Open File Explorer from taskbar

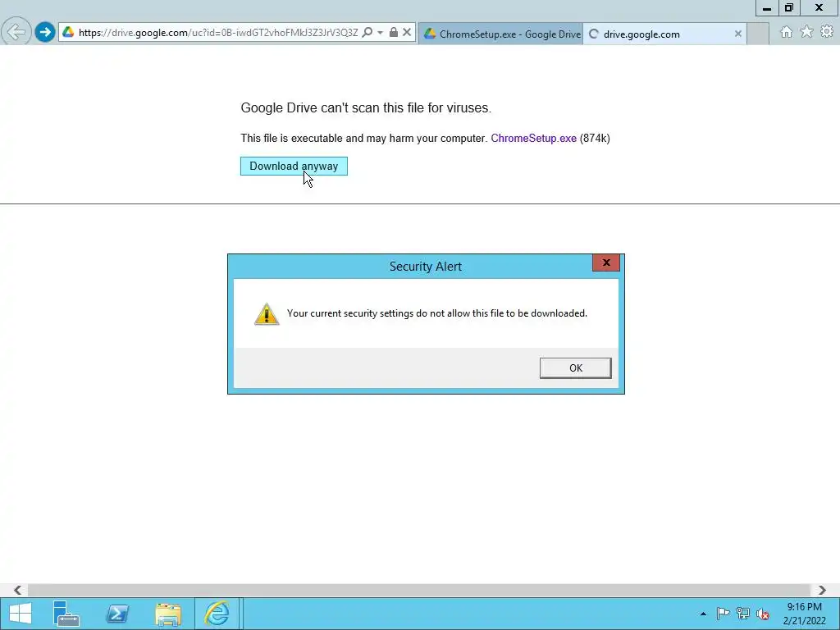click(167, 614)
